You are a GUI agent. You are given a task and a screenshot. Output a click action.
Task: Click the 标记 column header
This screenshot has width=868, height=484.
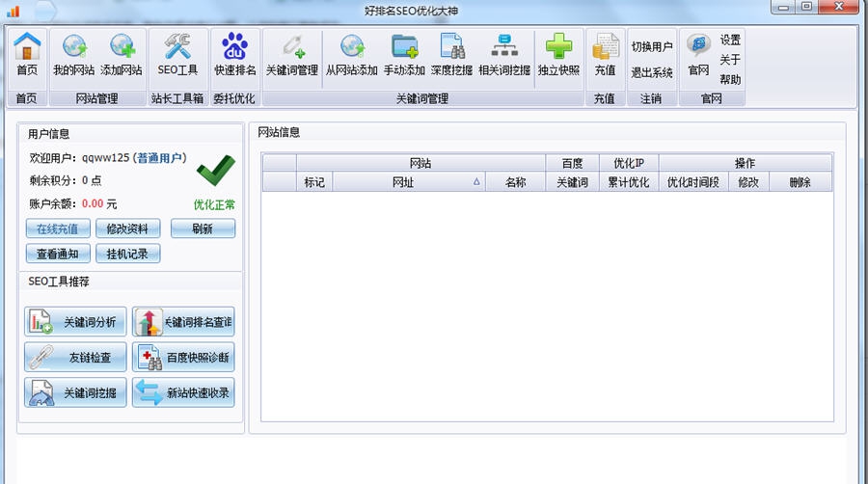coord(314,182)
